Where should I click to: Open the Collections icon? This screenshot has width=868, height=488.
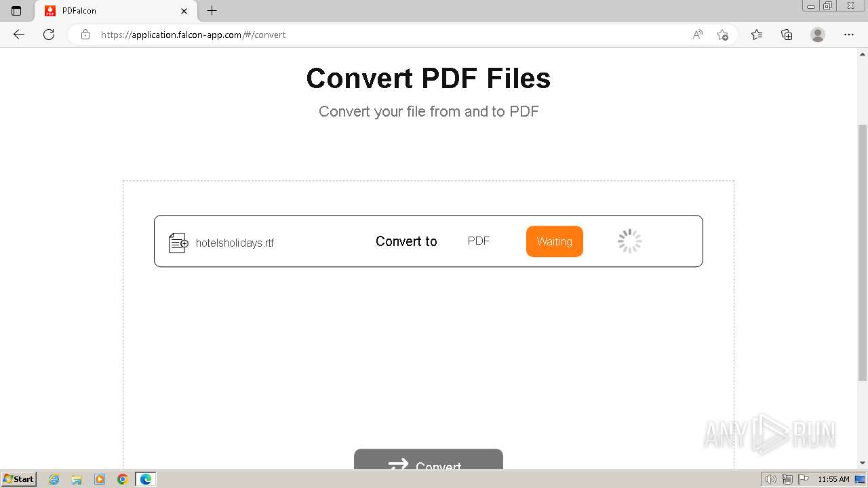(x=787, y=35)
